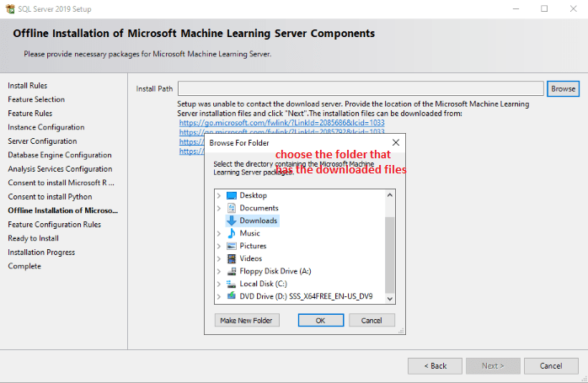Open the LinkId=2085686 download link
Screen dimensions: 588x383
coord(281,123)
